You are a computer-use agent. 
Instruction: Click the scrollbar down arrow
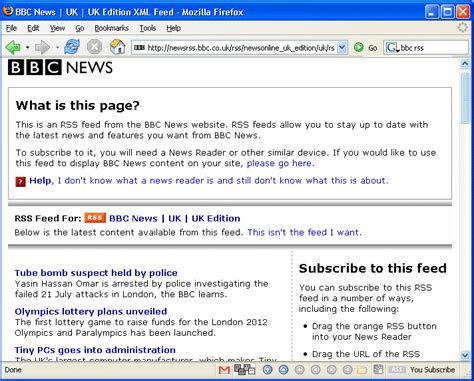(465, 355)
